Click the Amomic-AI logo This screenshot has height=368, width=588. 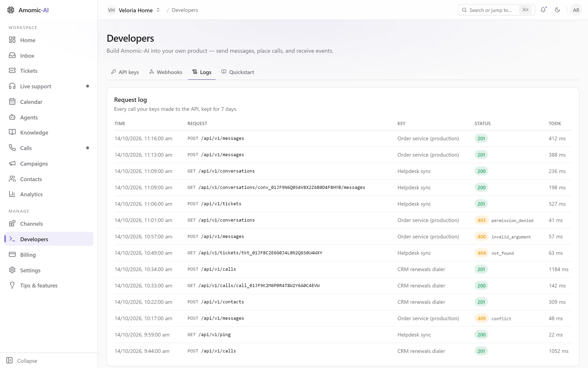(28, 10)
